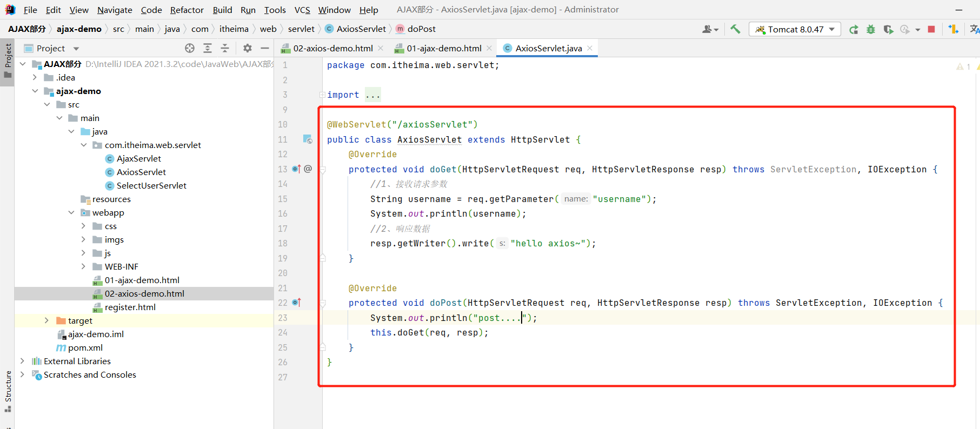The image size is (980, 429).
Task: Expand External Libraries node
Action: pos(23,361)
